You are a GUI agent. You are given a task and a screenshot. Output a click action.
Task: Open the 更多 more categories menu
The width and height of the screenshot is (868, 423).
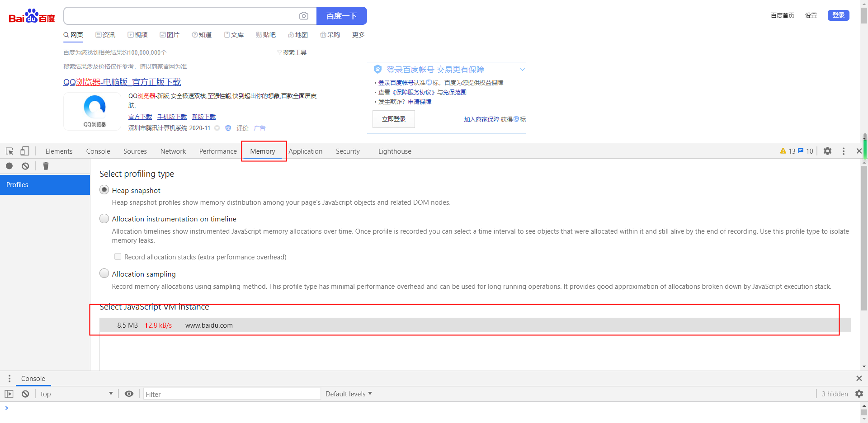(359, 35)
